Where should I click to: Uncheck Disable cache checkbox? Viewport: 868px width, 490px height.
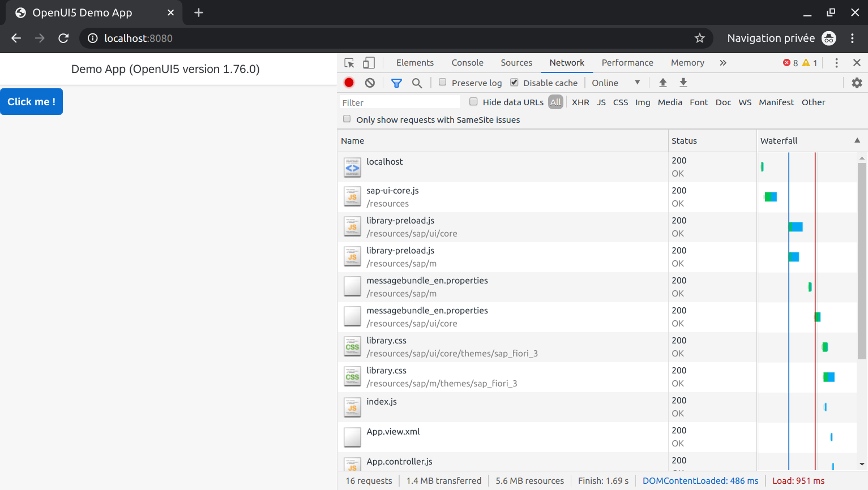(514, 82)
